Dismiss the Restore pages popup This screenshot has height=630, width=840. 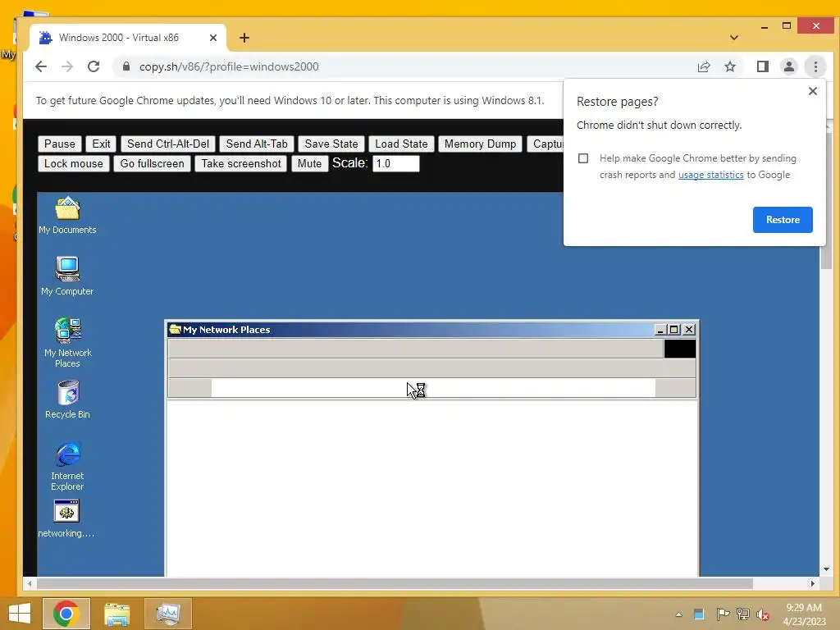pyautogui.click(x=813, y=91)
